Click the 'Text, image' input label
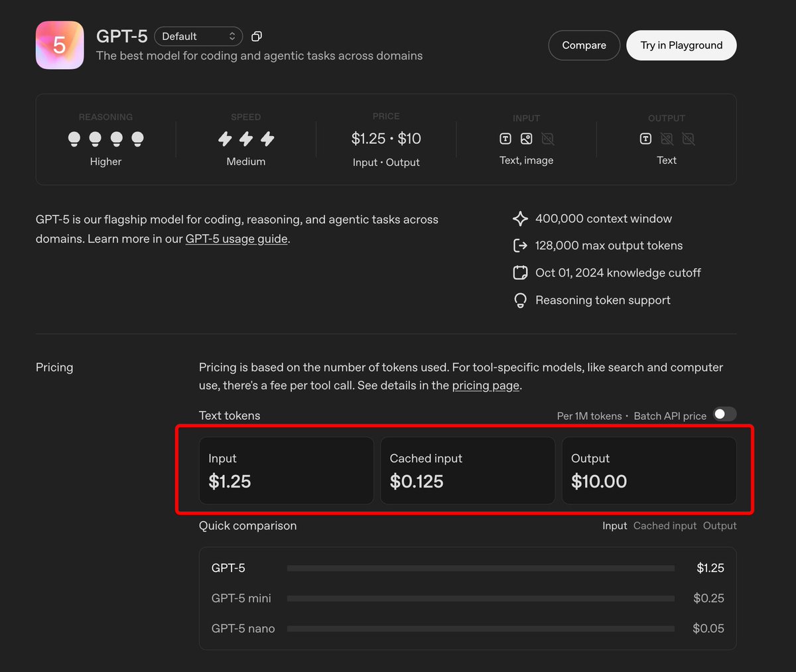The width and height of the screenshot is (796, 672). pos(527,161)
